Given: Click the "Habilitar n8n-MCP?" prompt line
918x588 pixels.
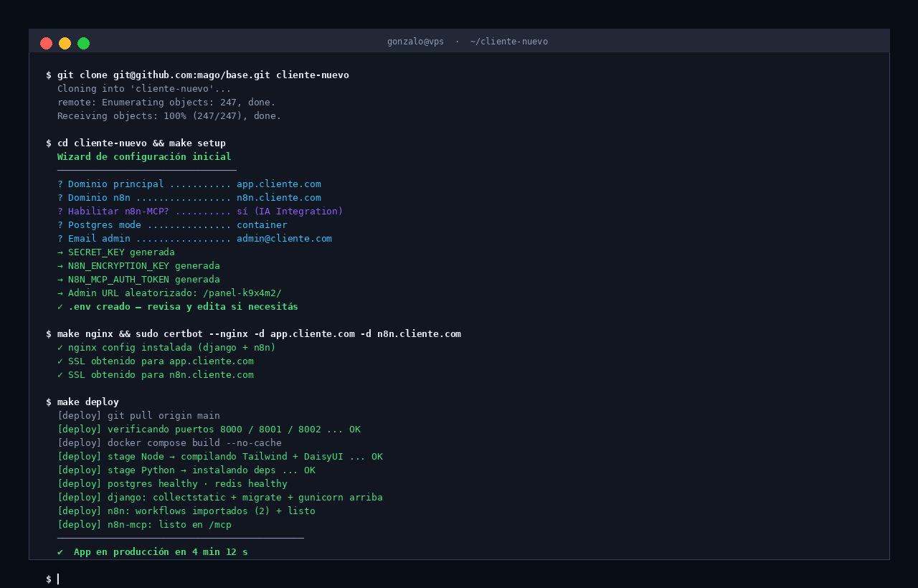Looking at the screenshot, I should click(200, 212).
